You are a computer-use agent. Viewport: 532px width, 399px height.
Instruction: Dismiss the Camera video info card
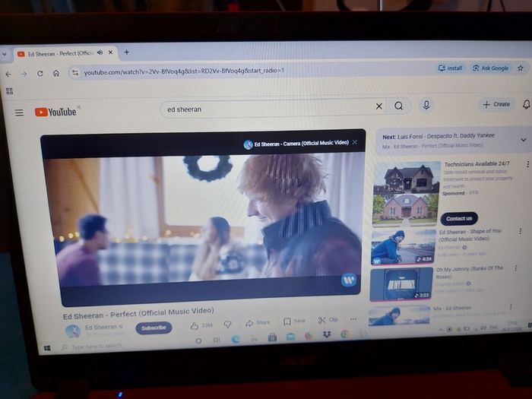coord(355,142)
